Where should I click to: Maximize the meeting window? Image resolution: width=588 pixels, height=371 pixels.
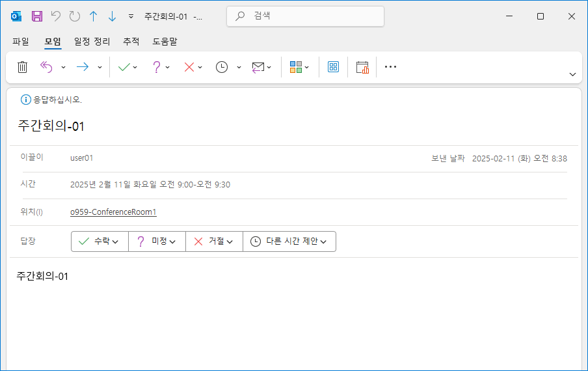click(x=541, y=16)
